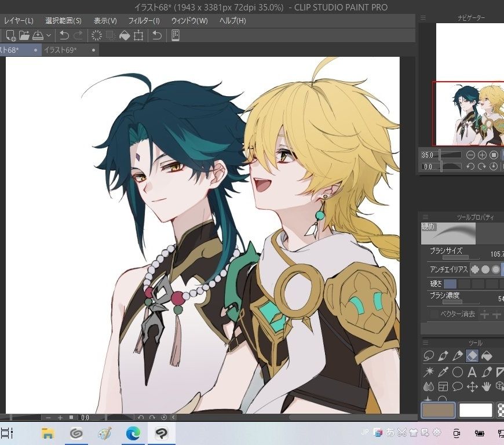
Task: Open the レイヤー(L) menu
Action: pyautogui.click(x=19, y=21)
